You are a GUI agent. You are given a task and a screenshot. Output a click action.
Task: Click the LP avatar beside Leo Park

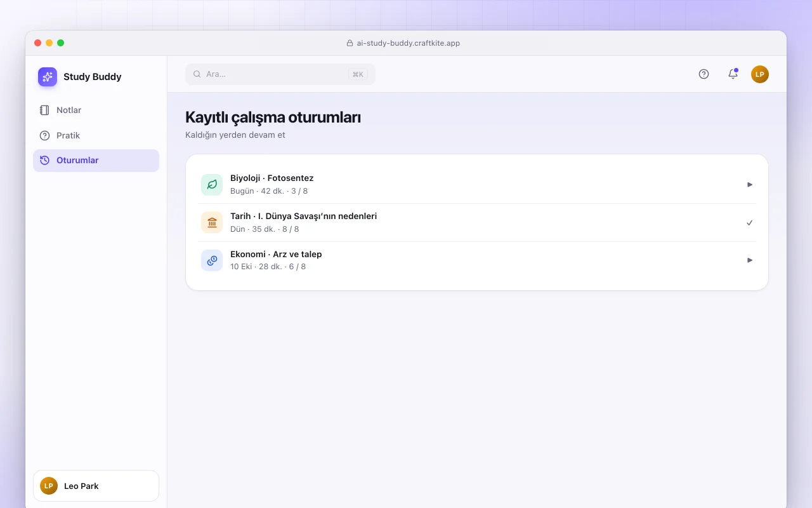click(x=49, y=486)
